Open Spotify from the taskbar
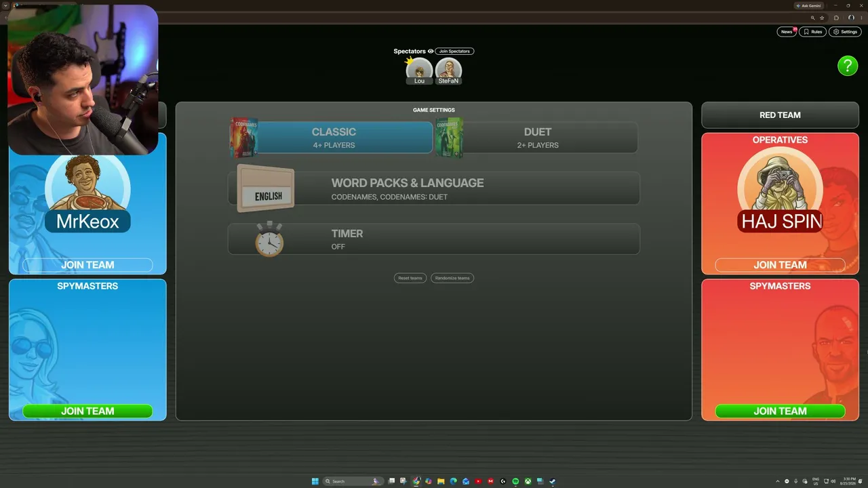This screenshot has height=488, width=868. pyautogui.click(x=515, y=481)
